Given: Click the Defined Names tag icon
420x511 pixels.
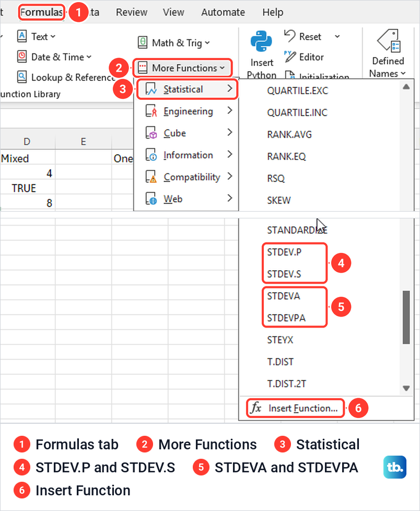Looking at the screenshot, I should (x=389, y=40).
